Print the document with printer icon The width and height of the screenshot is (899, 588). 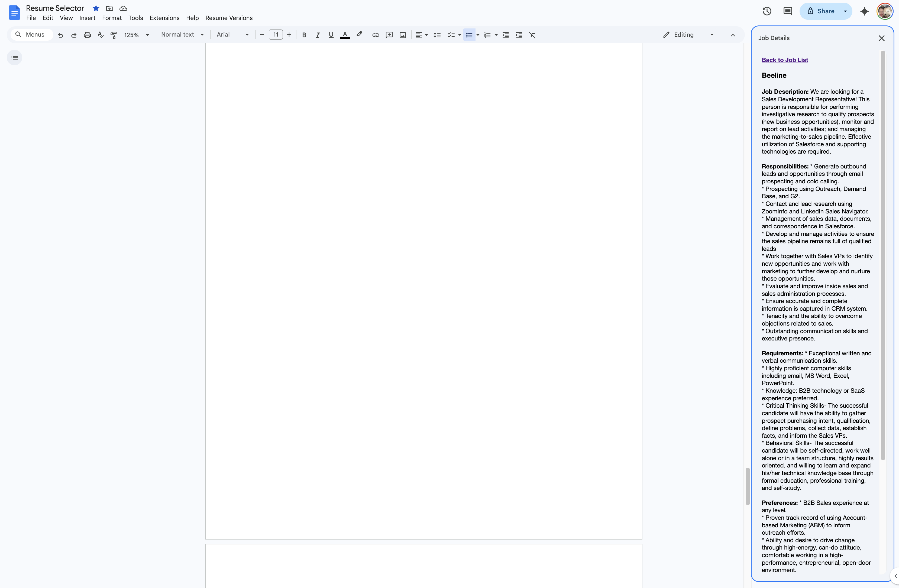tap(87, 35)
